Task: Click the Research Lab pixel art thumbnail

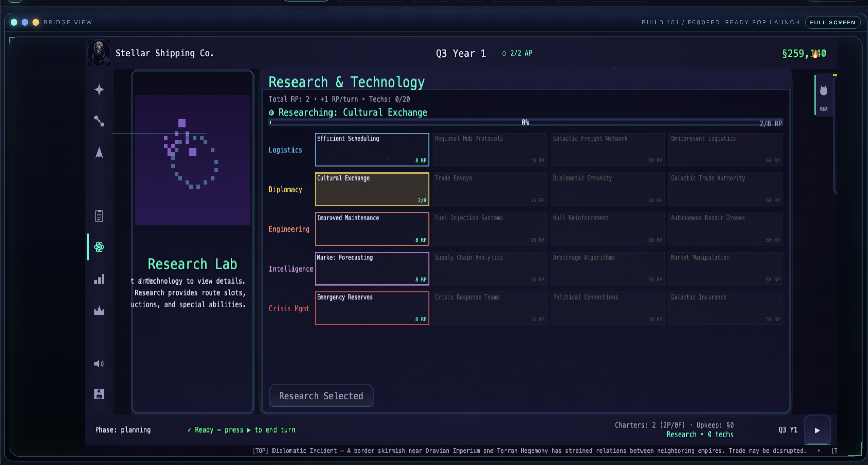Action: 192,160
